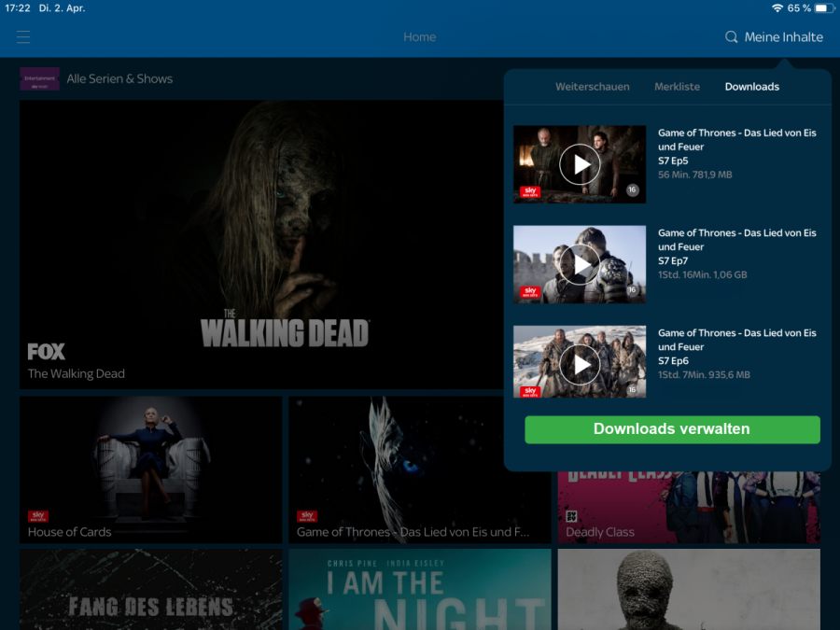The height and width of the screenshot is (630, 840).
Task: Open the Game of Thrones series tile
Action: tap(419, 469)
